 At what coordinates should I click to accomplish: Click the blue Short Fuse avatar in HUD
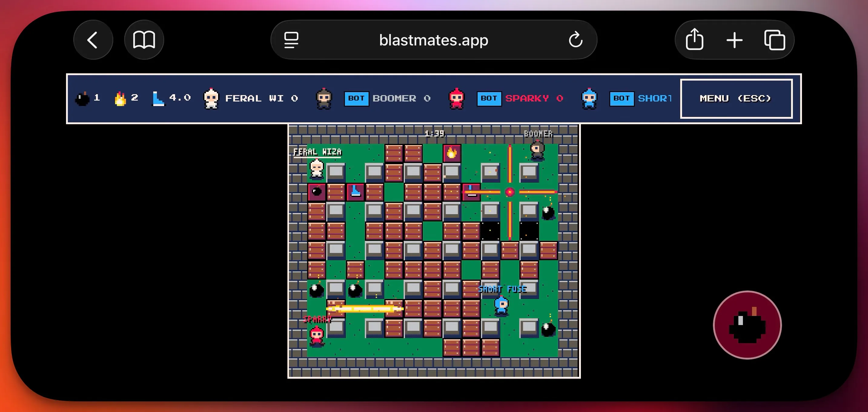(589, 98)
